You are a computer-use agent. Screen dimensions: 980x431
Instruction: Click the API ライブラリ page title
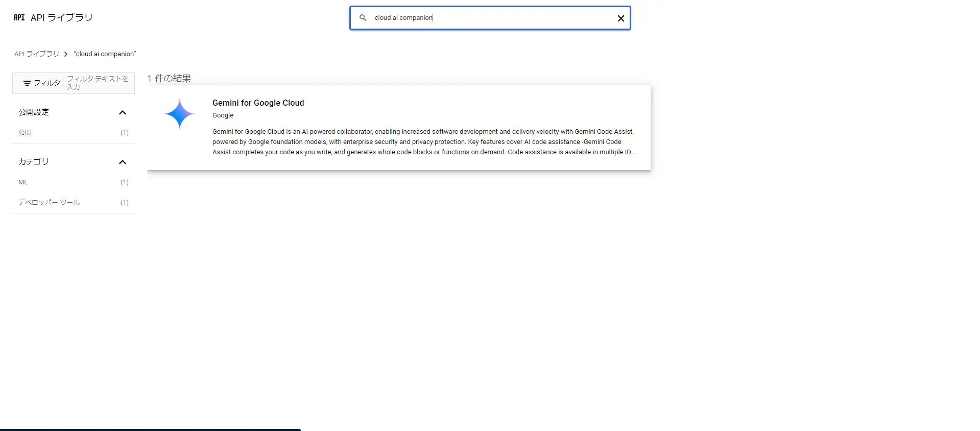point(62,17)
